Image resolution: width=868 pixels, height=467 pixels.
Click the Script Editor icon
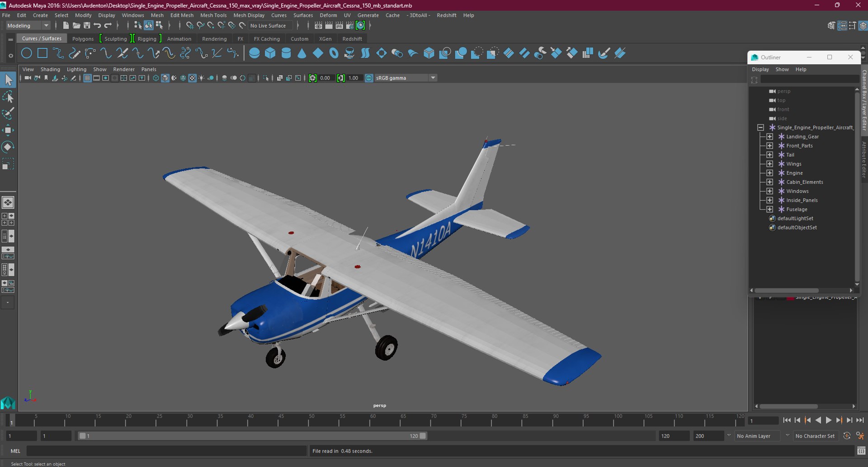(x=861, y=451)
